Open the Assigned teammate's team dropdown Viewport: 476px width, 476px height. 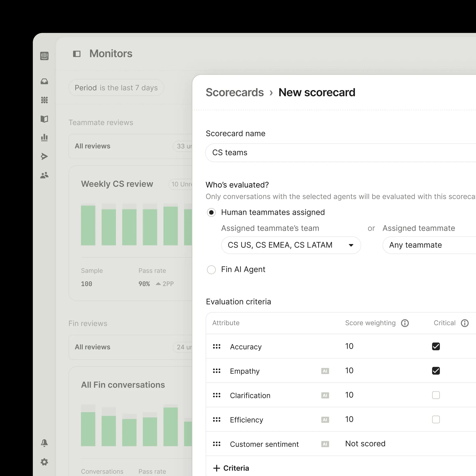[291, 245]
